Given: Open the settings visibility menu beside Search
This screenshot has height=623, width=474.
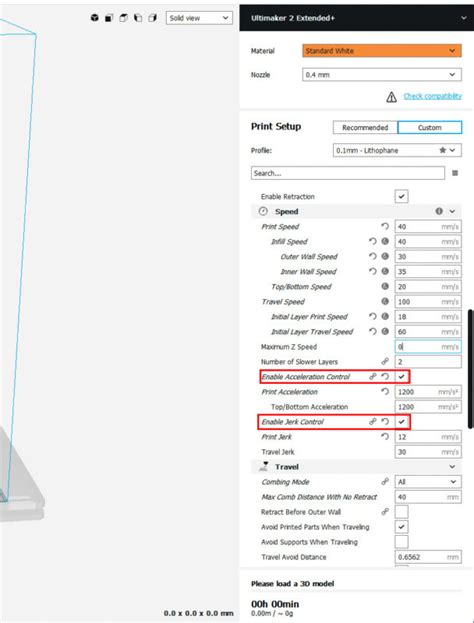Looking at the screenshot, I should [455, 173].
